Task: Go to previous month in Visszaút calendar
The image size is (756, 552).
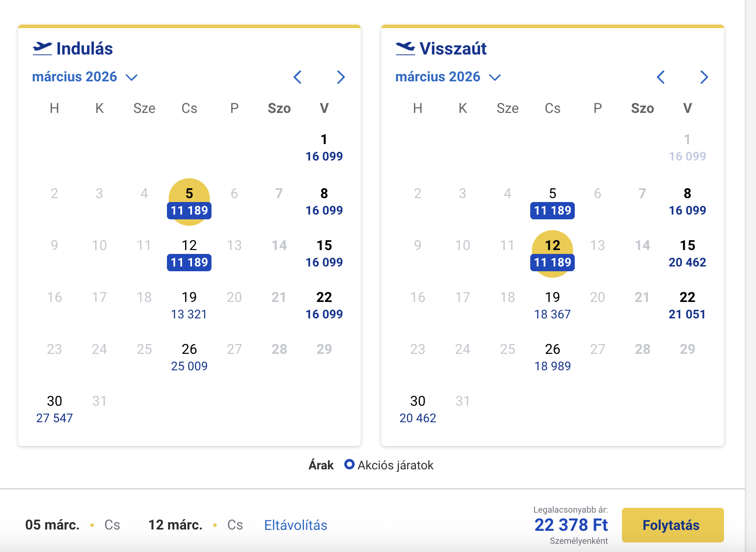Action: pos(660,77)
